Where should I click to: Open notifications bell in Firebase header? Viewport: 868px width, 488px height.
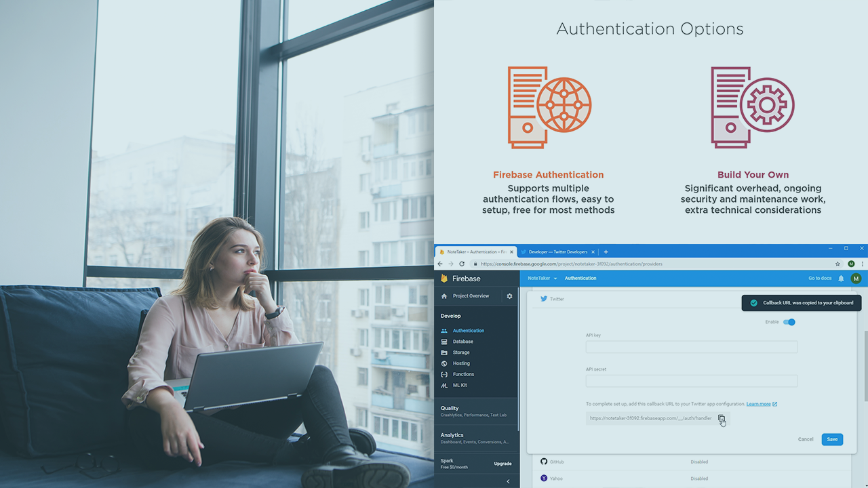coord(841,279)
